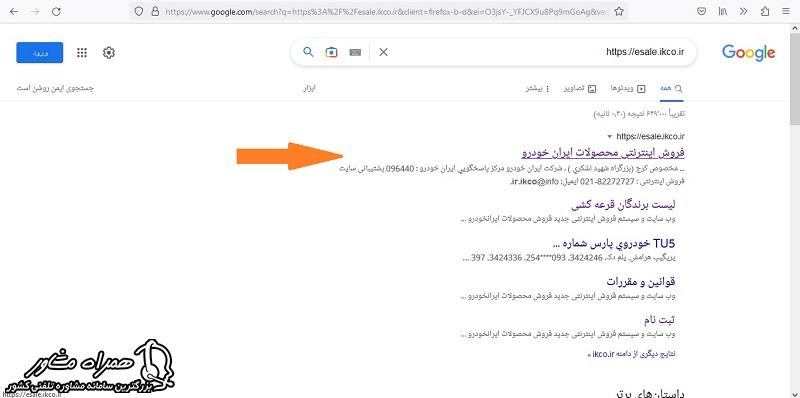
Task: Open the extensions puzzle icon
Action: [764, 11]
